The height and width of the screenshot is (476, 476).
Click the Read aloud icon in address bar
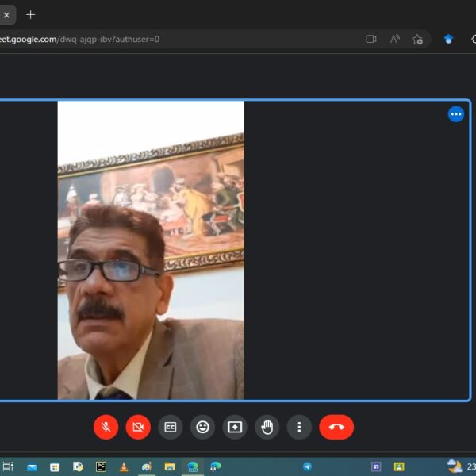[x=394, y=39]
